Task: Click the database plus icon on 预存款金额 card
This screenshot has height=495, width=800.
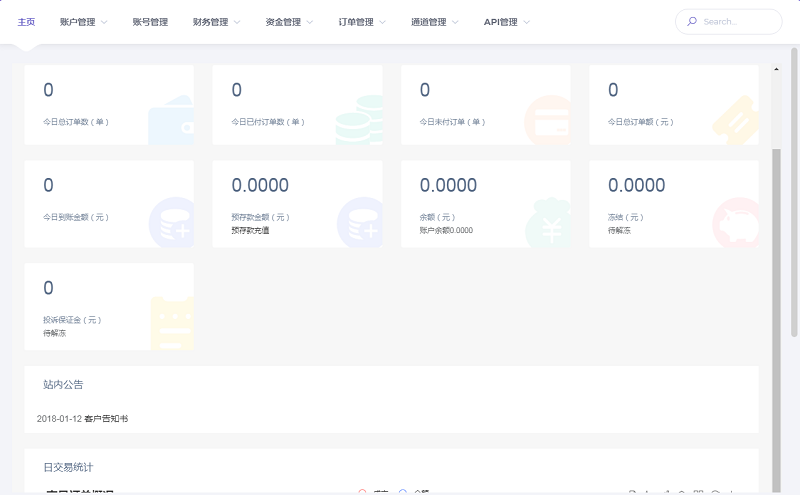Action: (359, 221)
